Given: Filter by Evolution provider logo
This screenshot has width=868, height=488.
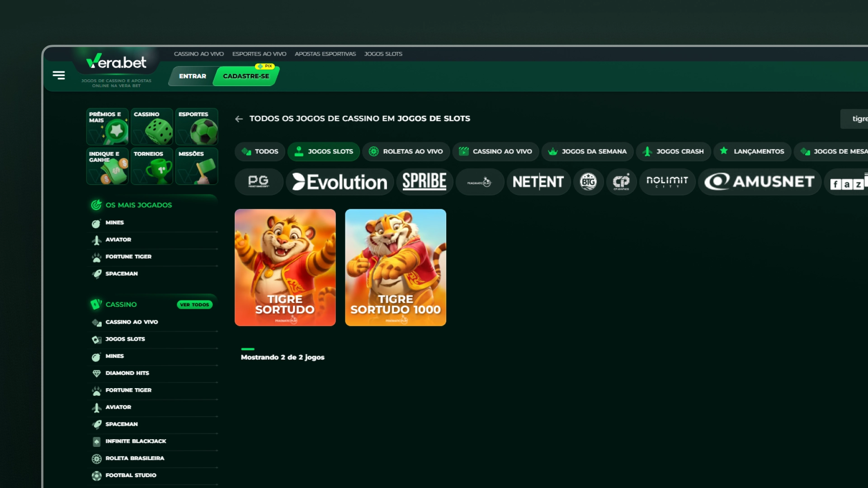Looking at the screenshot, I should 340,182.
